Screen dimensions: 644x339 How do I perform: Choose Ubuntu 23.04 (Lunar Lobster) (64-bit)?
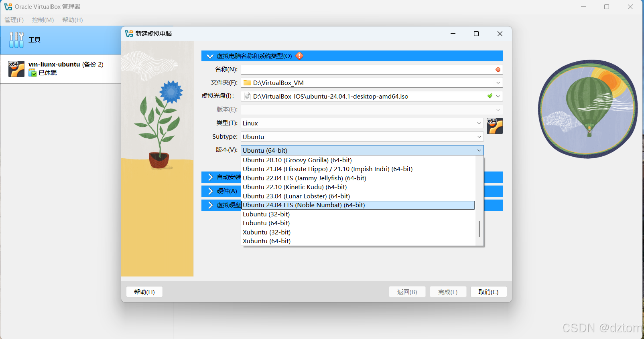click(x=358, y=196)
